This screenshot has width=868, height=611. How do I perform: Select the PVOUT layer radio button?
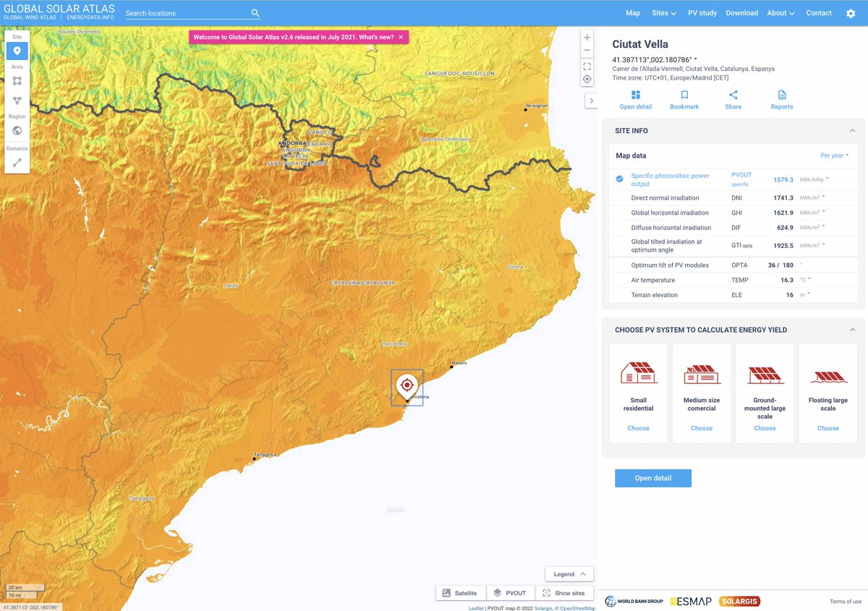click(619, 179)
